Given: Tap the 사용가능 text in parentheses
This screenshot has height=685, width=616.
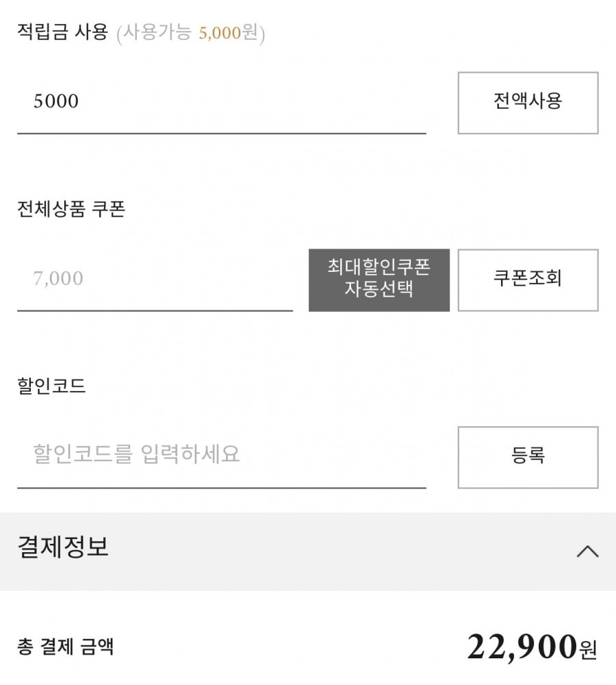Looking at the screenshot, I should [159, 33].
